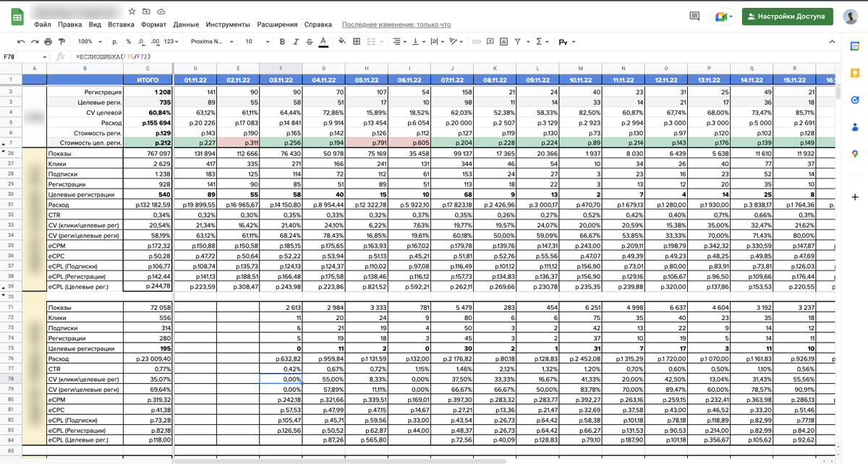Open the Правка menu
The height and width of the screenshot is (464, 868).
click(69, 25)
